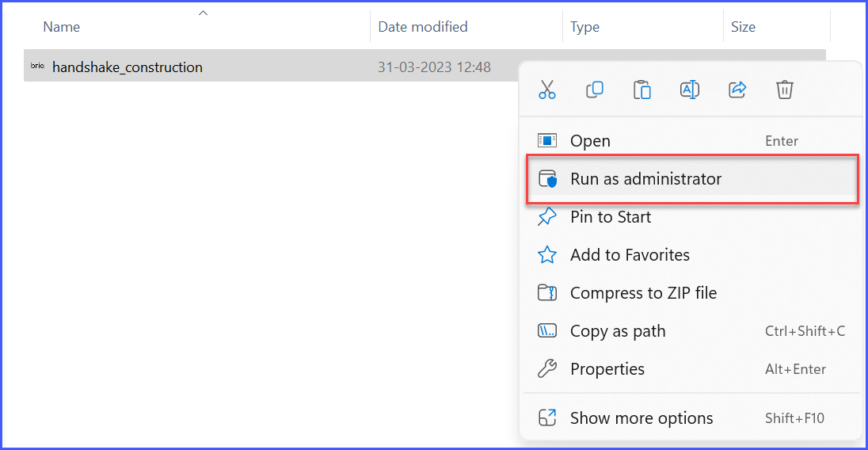Click the star icon beside Add to Favorites
Screen dimensions: 868x450
[547, 254]
